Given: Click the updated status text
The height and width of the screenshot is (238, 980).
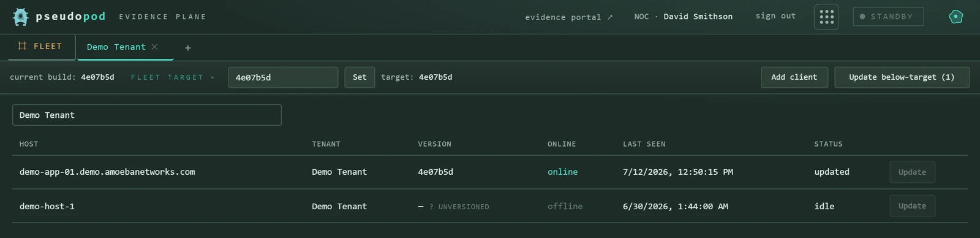Looking at the screenshot, I should [832, 172].
